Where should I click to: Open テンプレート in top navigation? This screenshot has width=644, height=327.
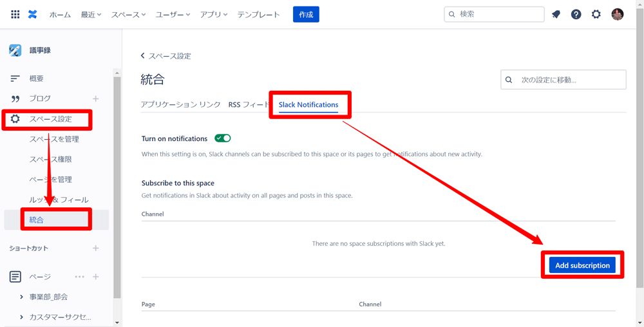click(x=259, y=14)
